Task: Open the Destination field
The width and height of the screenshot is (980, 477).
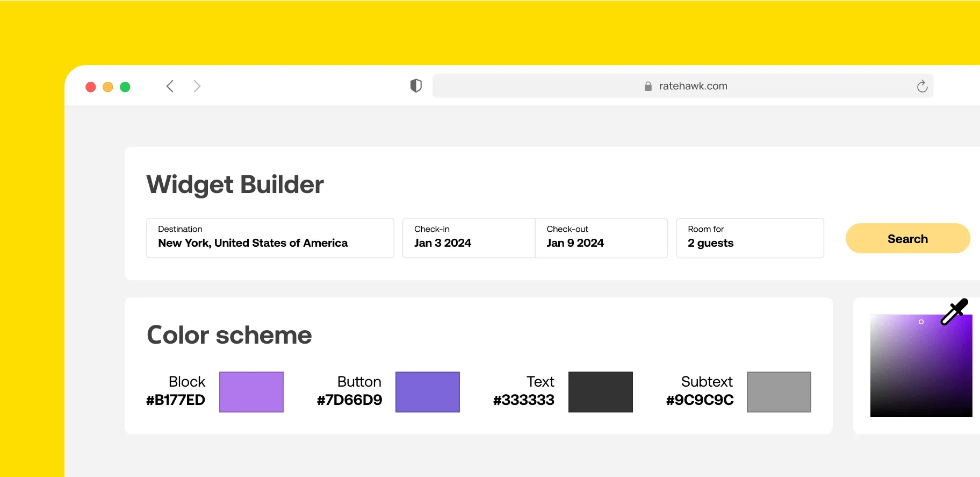Action: (x=270, y=238)
